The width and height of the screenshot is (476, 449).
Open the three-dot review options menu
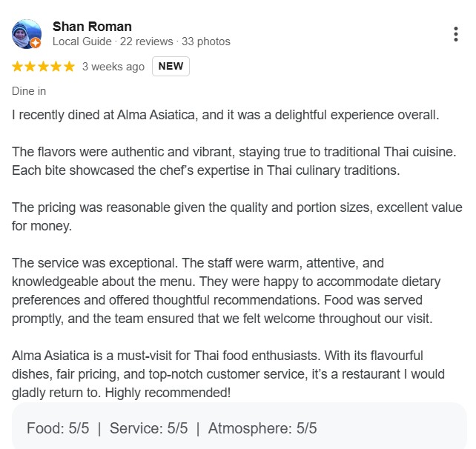point(455,34)
